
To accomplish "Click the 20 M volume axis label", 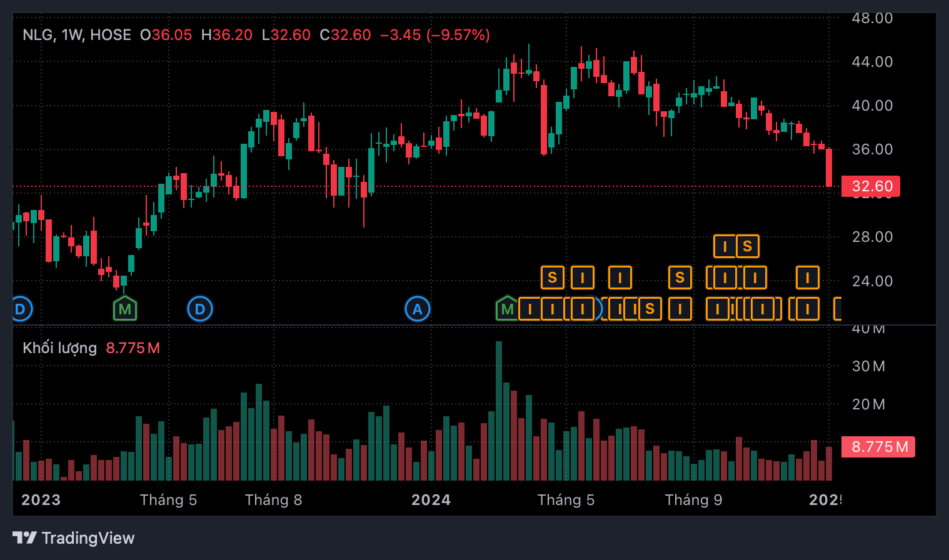I will (868, 404).
